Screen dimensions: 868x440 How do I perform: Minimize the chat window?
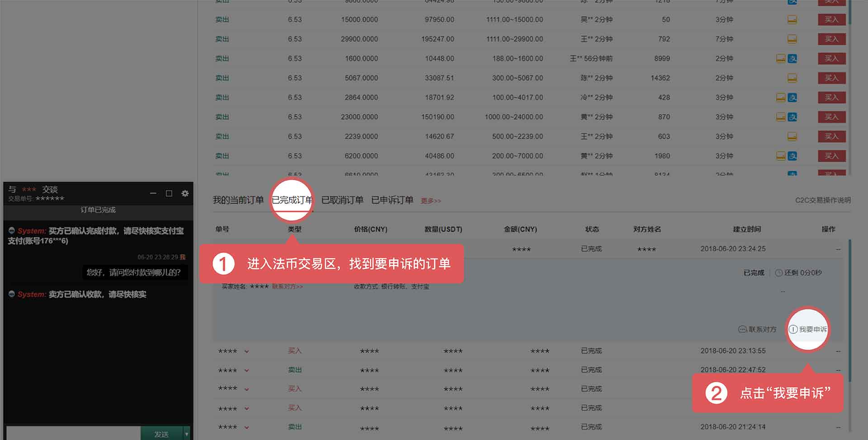pos(153,193)
